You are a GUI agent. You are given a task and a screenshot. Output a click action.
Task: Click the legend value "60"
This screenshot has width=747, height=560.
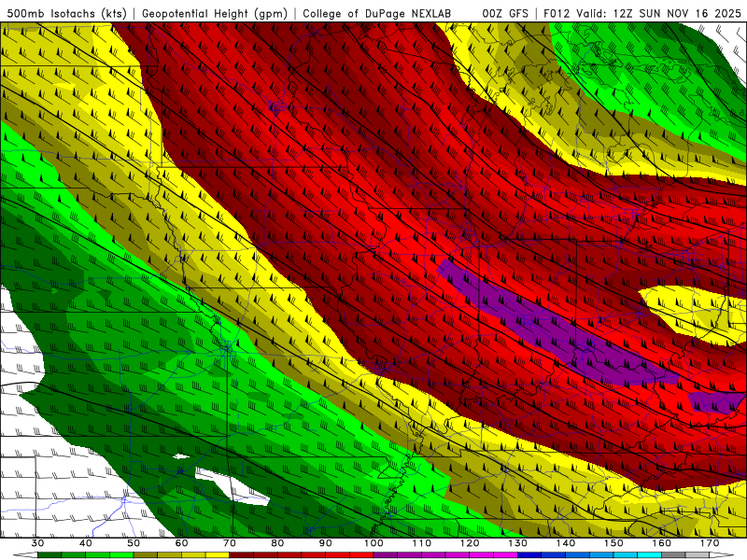[x=181, y=543]
